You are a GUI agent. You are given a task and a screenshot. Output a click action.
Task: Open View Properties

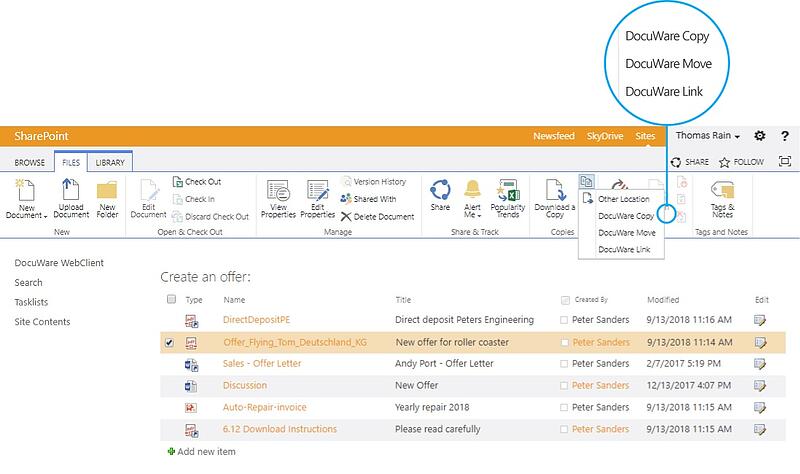click(278, 199)
